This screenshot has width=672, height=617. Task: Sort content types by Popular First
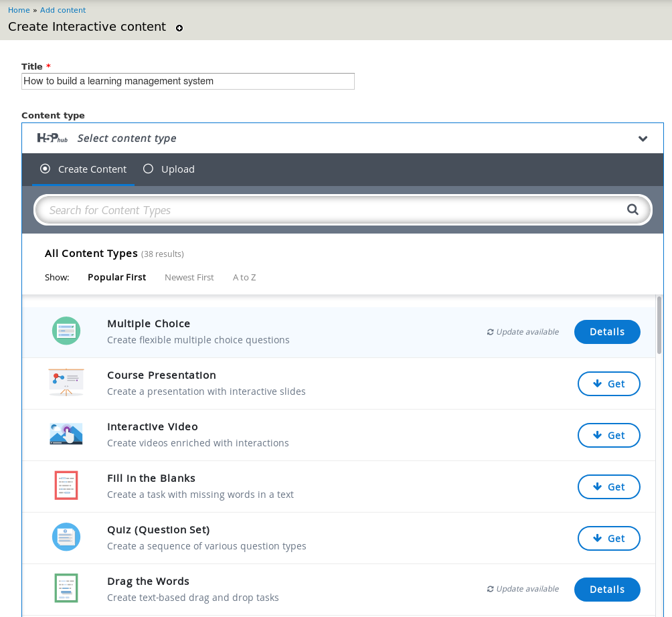pyautogui.click(x=116, y=277)
